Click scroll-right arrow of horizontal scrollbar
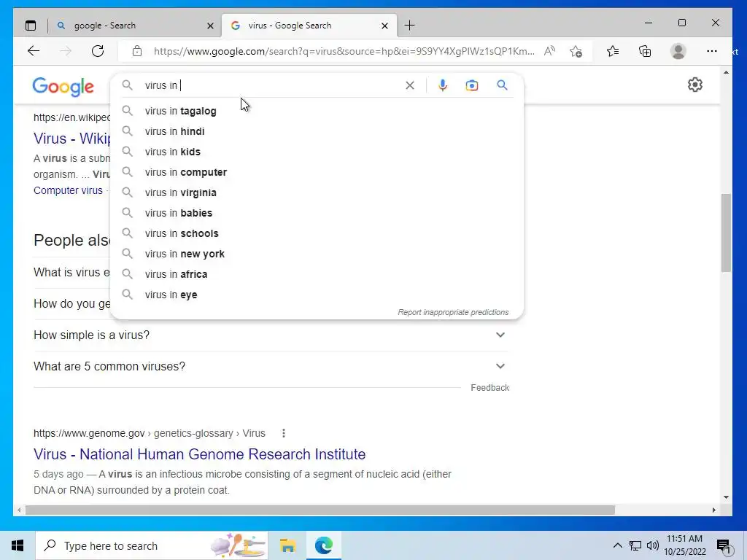 click(713, 510)
